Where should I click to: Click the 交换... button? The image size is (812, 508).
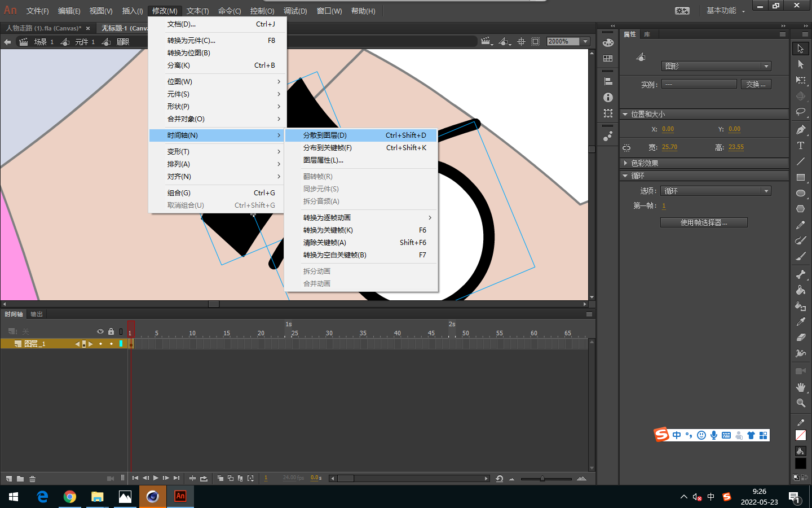pos(755,84)
